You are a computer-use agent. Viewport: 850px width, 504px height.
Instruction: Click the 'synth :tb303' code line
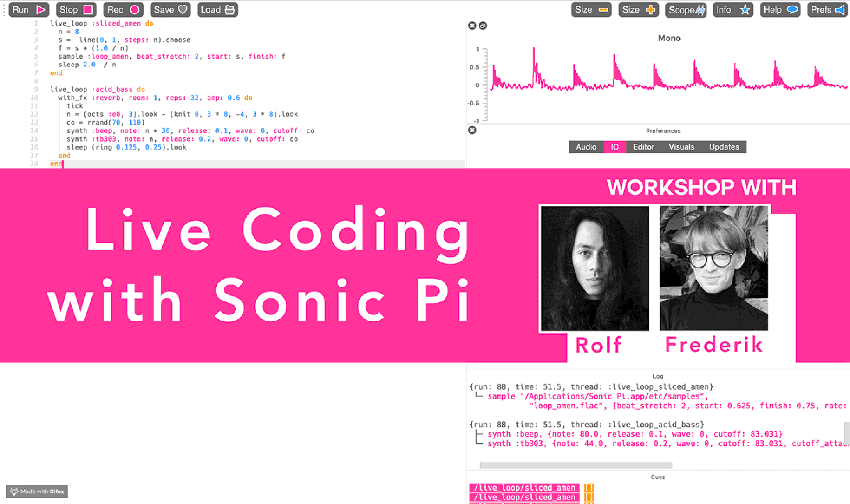point(182,139)
